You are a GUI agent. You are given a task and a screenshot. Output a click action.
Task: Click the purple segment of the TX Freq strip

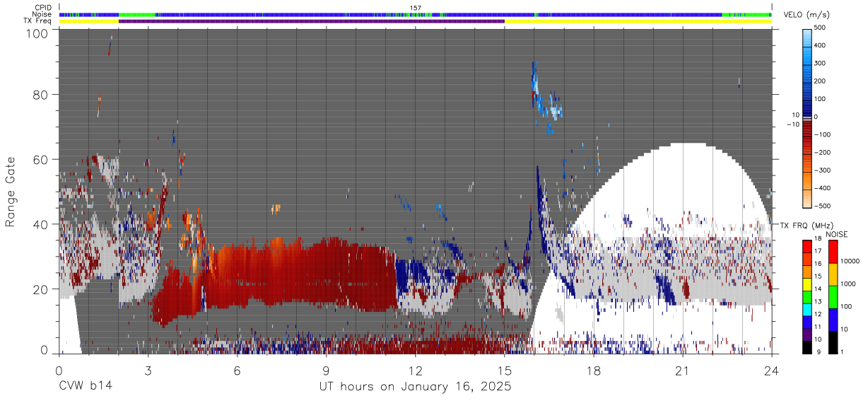coord(312,21)
